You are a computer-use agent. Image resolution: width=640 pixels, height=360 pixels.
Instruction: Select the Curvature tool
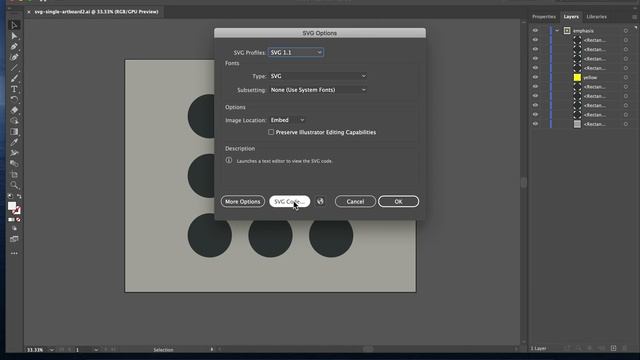tap(14, 57)
